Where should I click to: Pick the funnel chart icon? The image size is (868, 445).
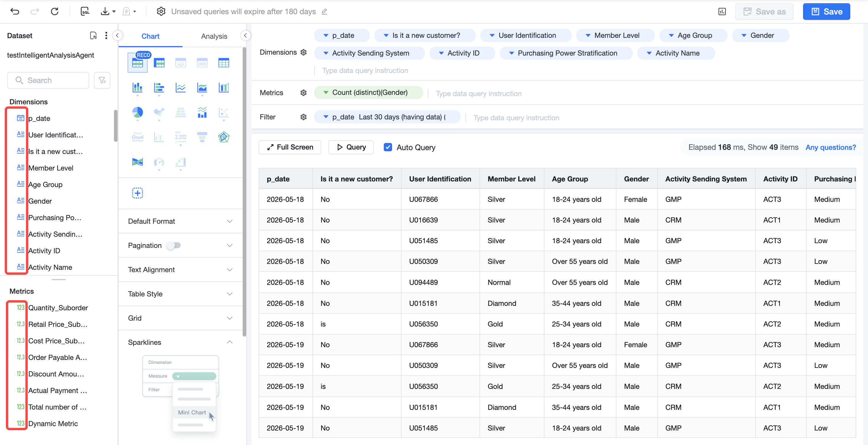(202, 137)
